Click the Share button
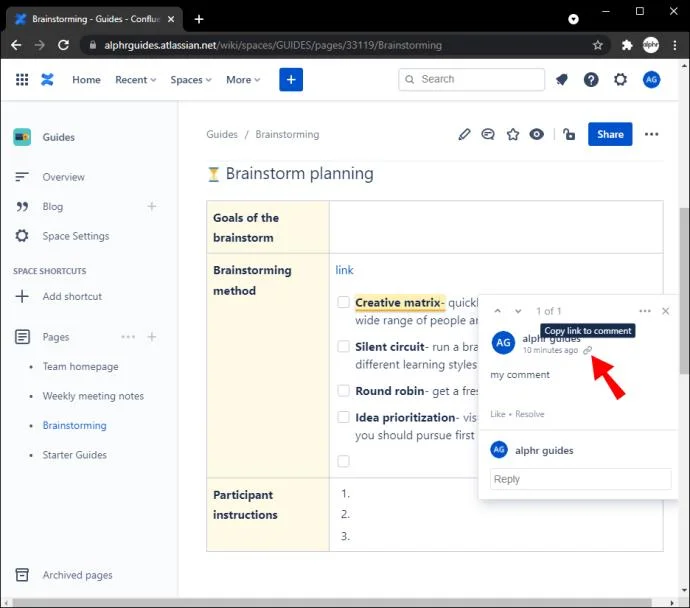The height and width of the screenshot is (608, 690). 610,134
